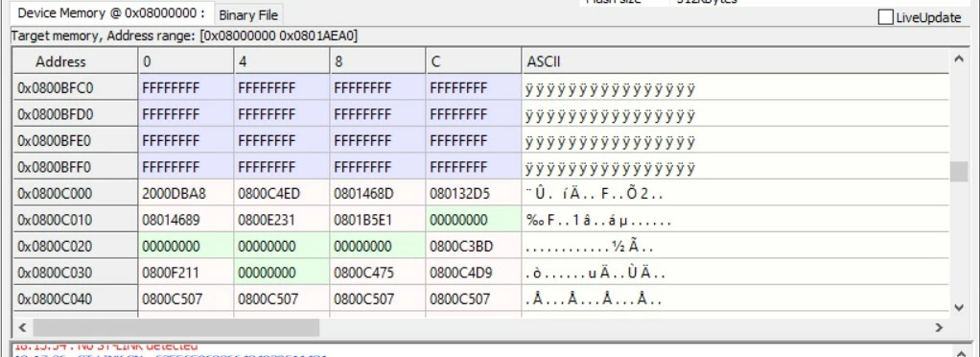Select address row 0x0800BFD0

(75, 114)
